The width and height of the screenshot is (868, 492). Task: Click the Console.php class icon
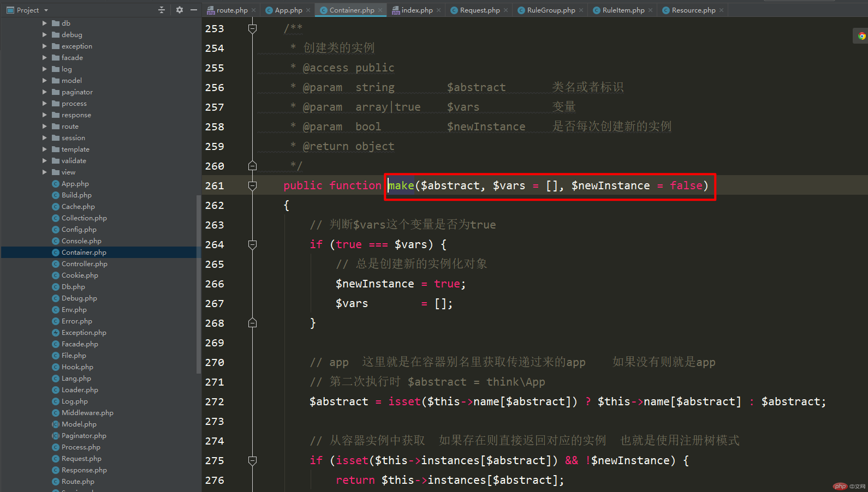[x=56, y=241]
